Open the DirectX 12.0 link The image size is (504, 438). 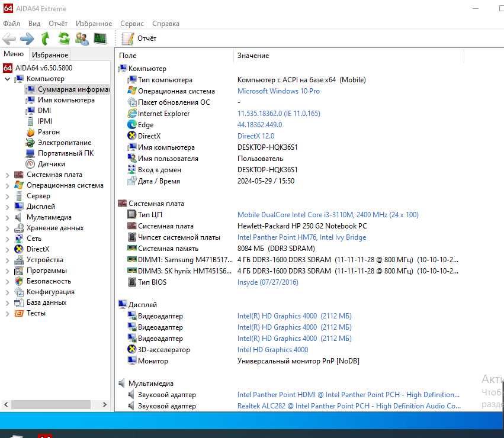click(x=256, y=136)
